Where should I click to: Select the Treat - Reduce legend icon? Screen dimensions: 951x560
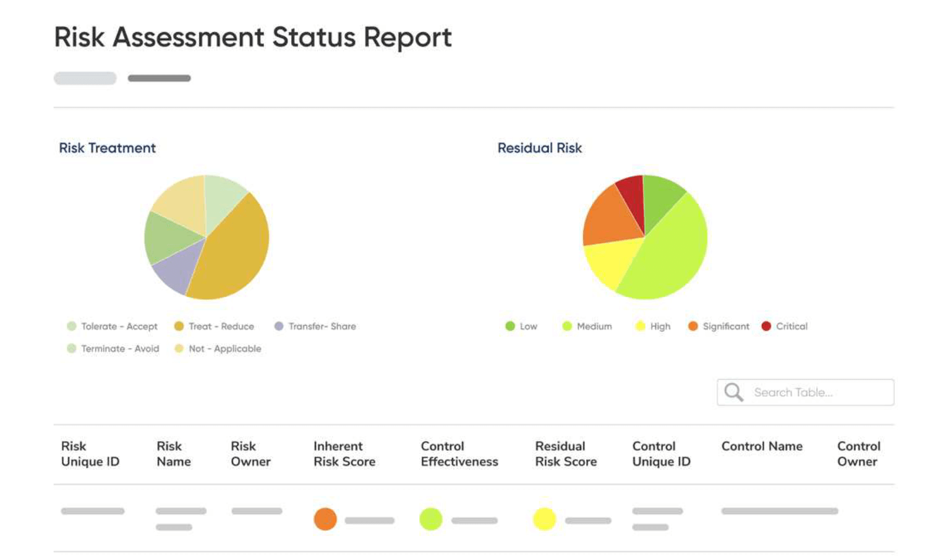[x=179, y=326]
